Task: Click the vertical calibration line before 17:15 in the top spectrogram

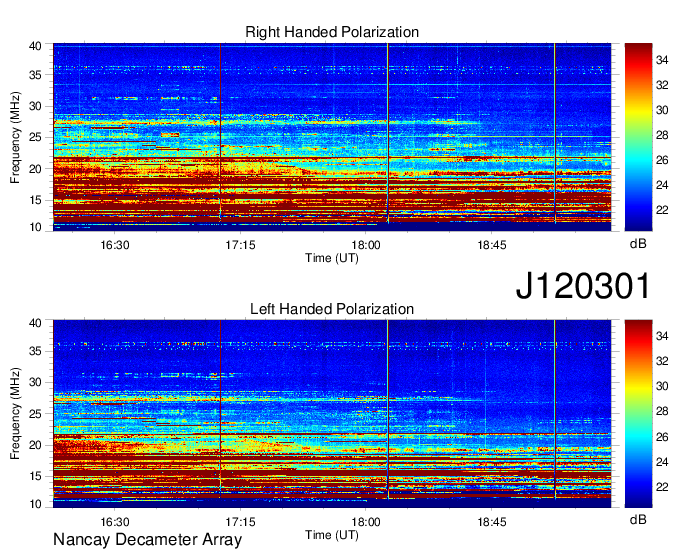Action: point(220,133)
